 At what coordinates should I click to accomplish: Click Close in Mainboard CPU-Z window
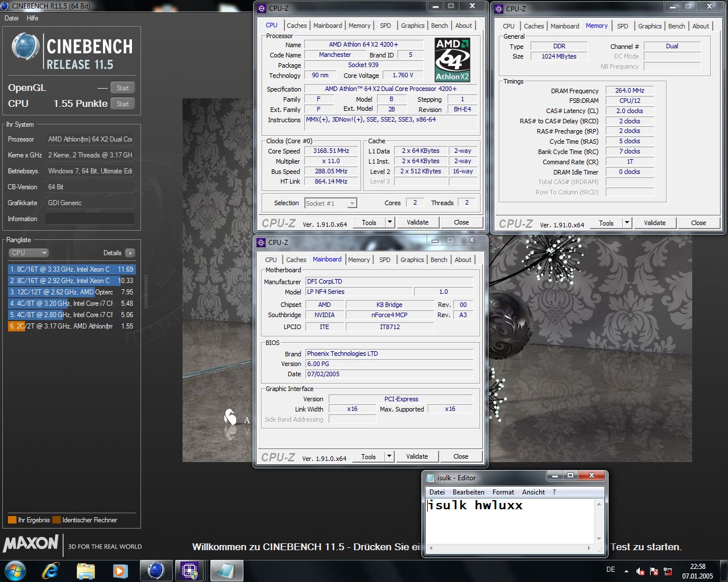[x=461, y=456]
